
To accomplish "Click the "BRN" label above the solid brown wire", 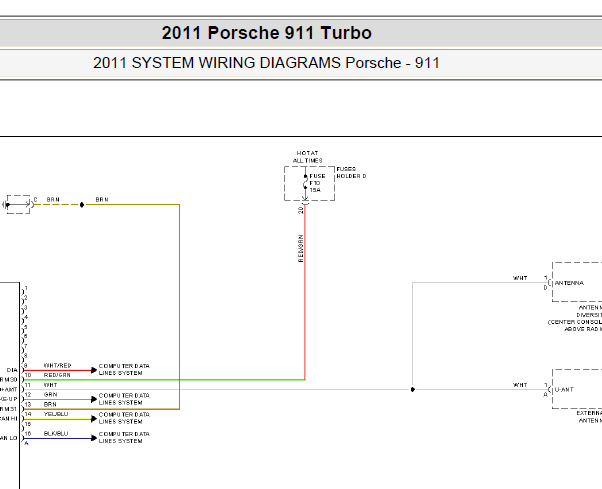I will pos(102,200).
